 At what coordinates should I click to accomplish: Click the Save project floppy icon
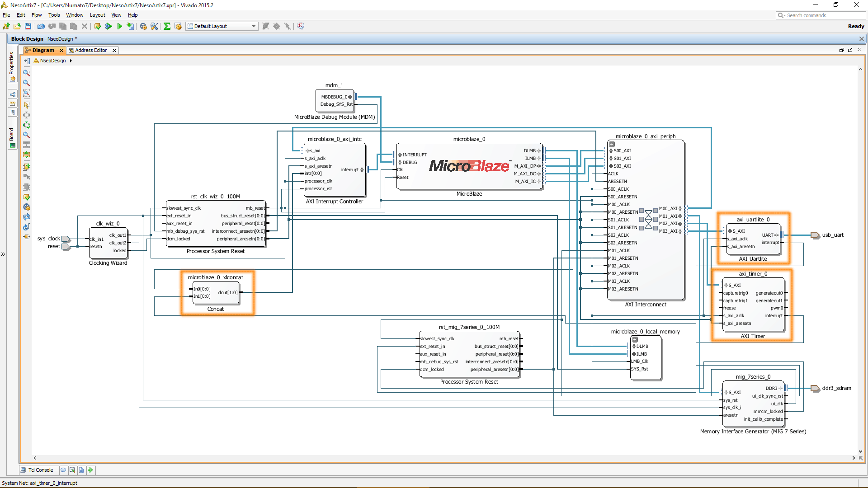tap(28, 26)
